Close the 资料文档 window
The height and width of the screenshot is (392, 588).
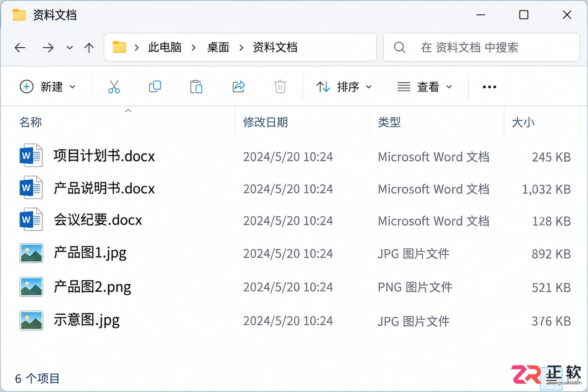point(567,15)
